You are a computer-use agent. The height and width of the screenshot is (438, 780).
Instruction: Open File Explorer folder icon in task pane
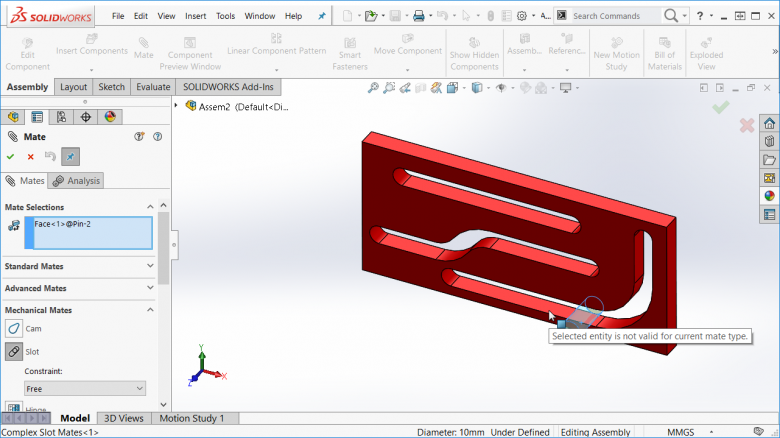[x=770, y=160]
